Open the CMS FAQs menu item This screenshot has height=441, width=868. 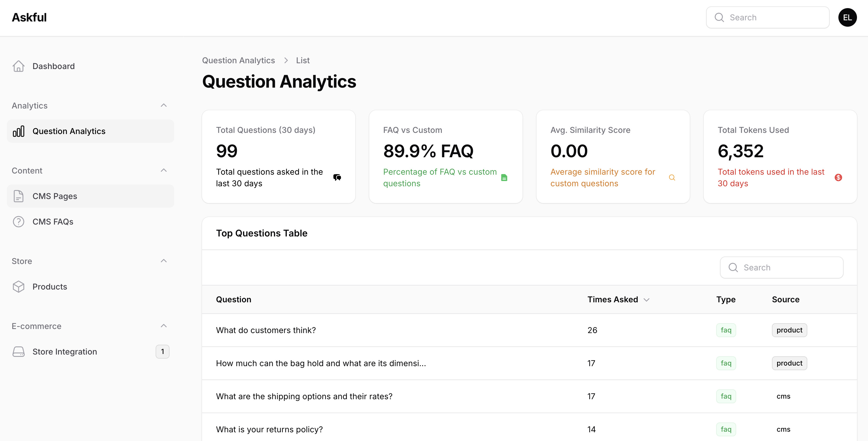pos(53,221)
